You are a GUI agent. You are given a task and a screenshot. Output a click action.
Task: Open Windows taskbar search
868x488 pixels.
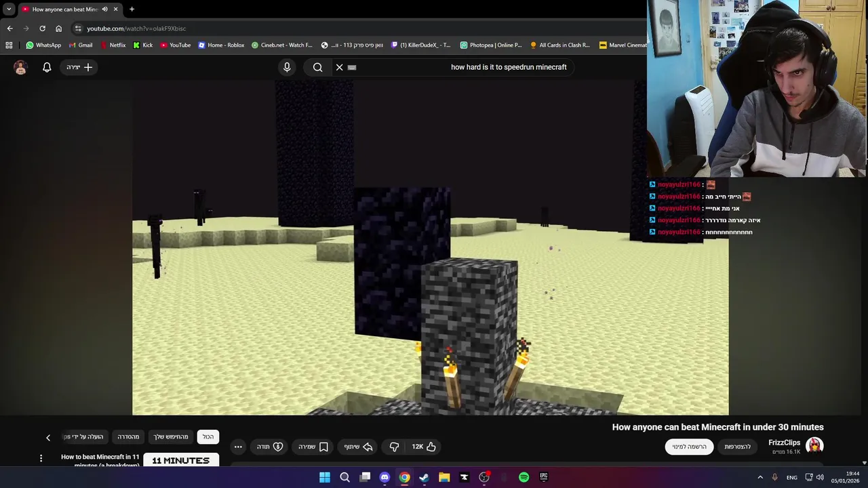point(344,477)
